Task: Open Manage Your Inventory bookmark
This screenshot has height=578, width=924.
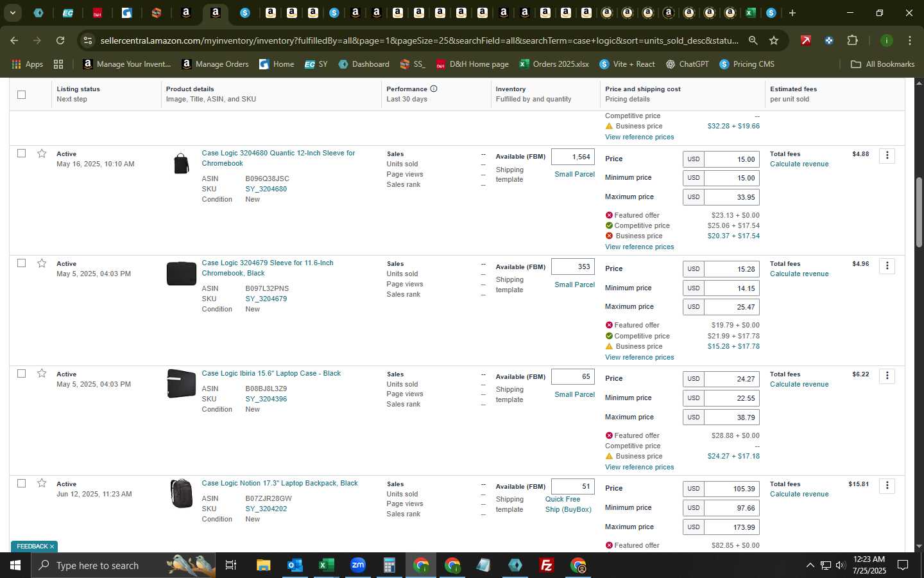Action: (x=127, y=64)
